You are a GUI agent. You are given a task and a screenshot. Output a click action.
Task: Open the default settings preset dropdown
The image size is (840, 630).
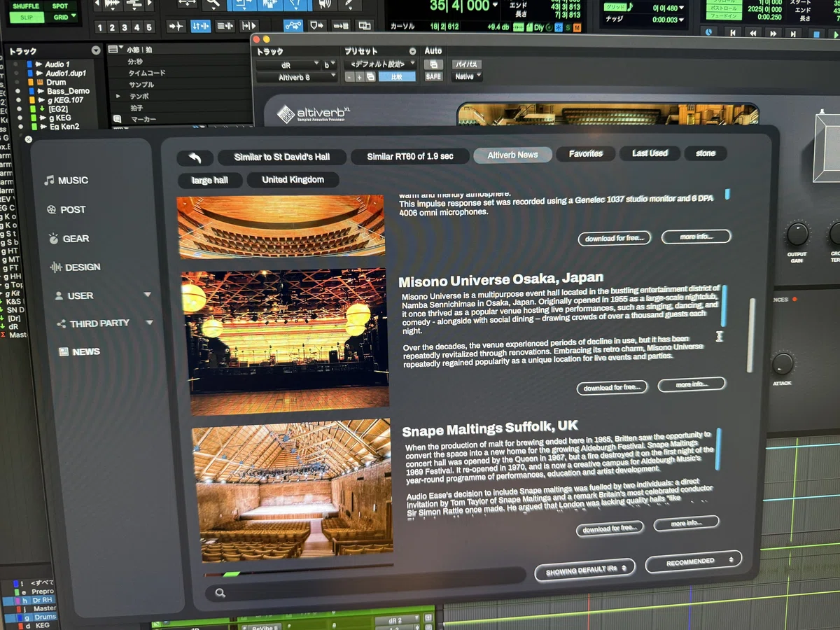pyautogui.click(x=380, y=64)
